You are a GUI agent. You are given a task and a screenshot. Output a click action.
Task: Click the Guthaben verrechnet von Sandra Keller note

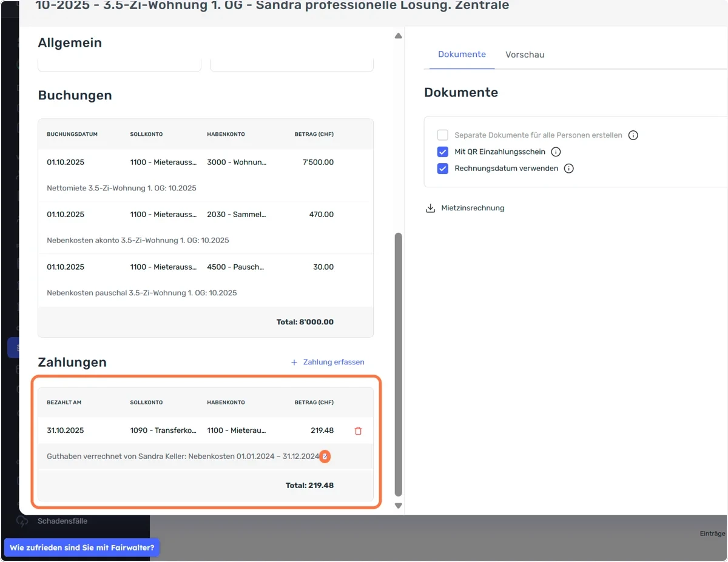coord(183,457)
